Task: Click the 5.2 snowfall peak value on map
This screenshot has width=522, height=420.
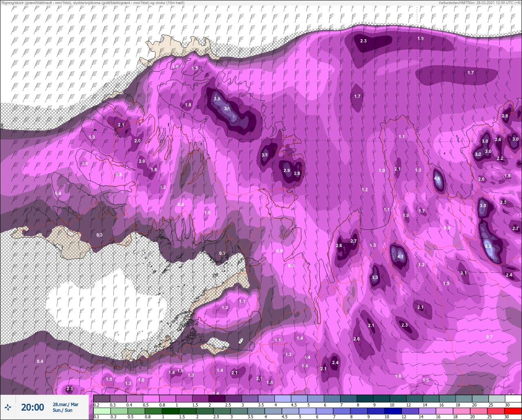Action: tap(489, 246)
